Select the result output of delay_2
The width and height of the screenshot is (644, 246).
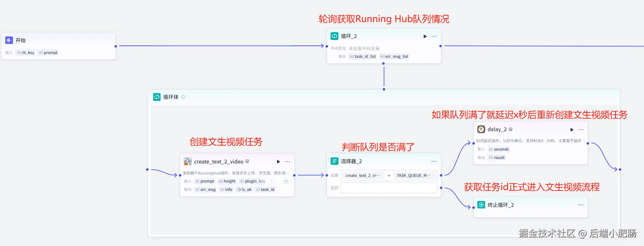[497, 157]
